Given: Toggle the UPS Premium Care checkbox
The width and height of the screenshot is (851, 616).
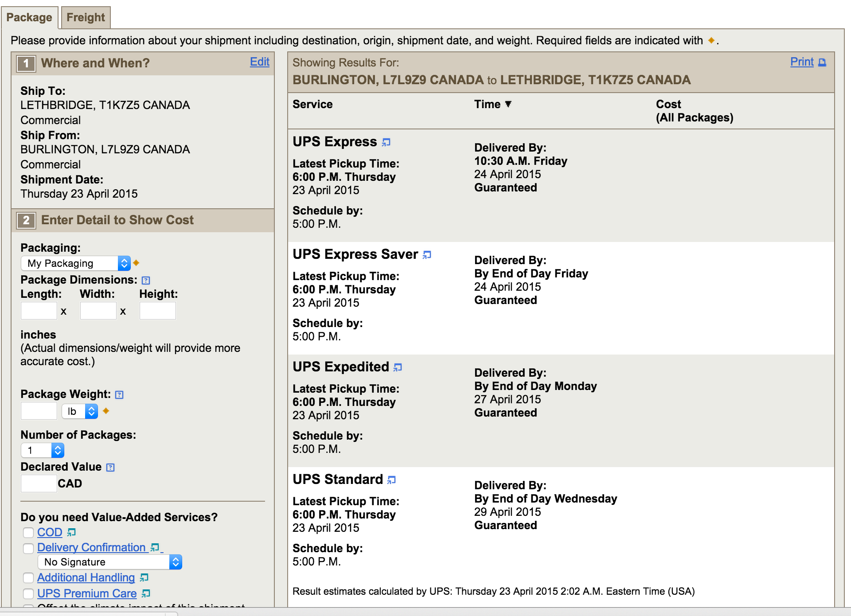Looking at the screenshot, I should 28,593.
